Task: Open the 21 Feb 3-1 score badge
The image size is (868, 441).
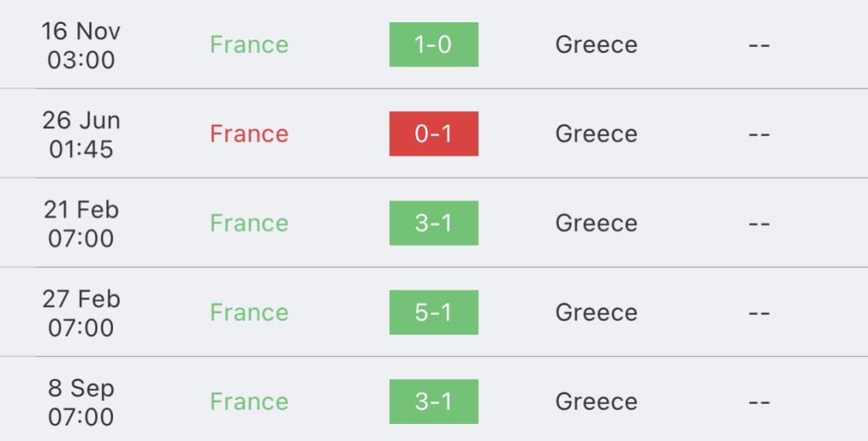Action: click(433, 223)
